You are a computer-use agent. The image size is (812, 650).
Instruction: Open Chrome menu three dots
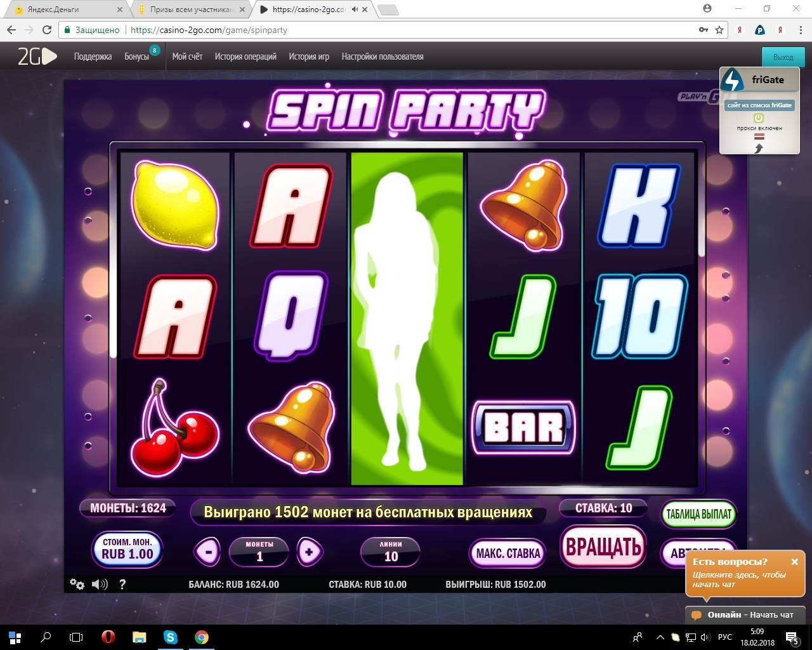801,30
